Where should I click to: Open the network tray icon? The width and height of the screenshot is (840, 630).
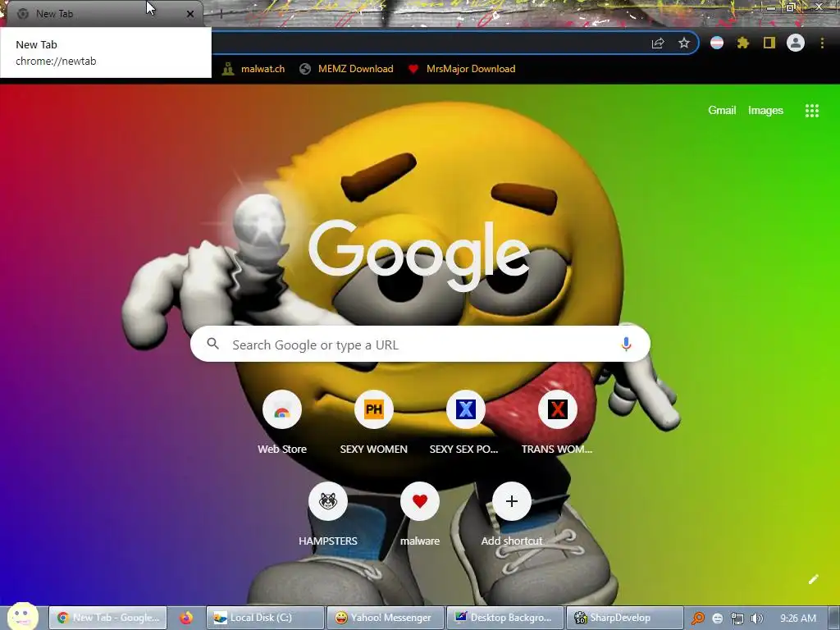(737, 619)
